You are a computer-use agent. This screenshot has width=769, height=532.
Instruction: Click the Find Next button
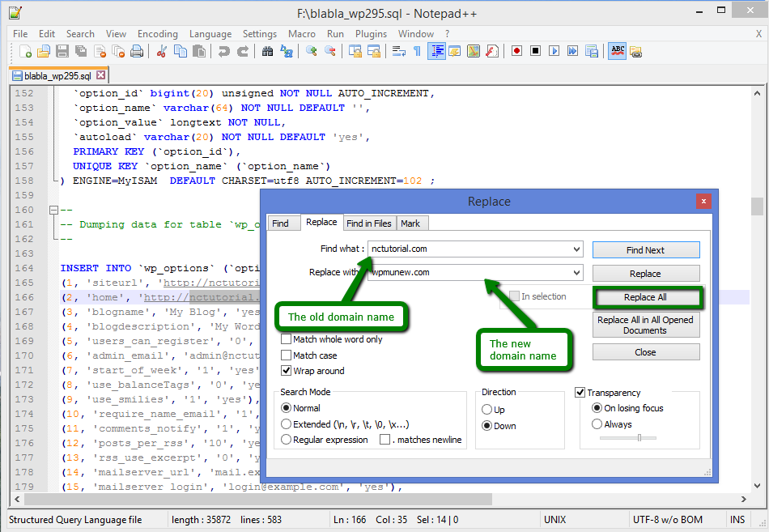pyautogui.click(x=646, y=249)
